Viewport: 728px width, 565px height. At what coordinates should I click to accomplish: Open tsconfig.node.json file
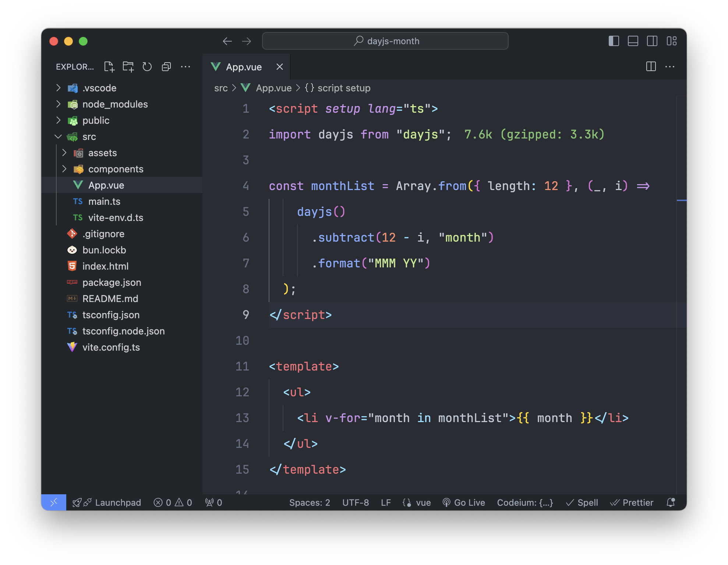point(122,331)
